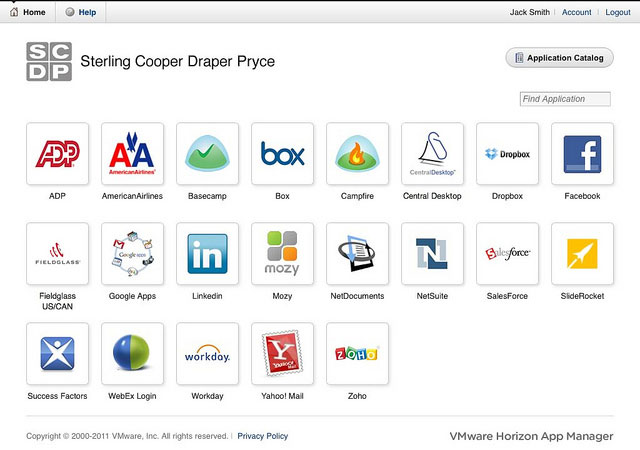
Task: Click the WebEx Login text label
Action: tap(132, 396)
